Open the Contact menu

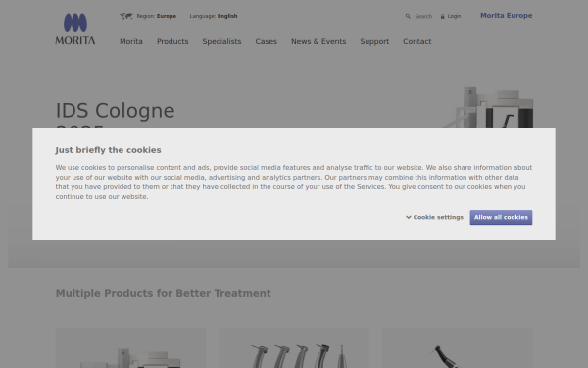pyautogui.click(x=417, y=41)
